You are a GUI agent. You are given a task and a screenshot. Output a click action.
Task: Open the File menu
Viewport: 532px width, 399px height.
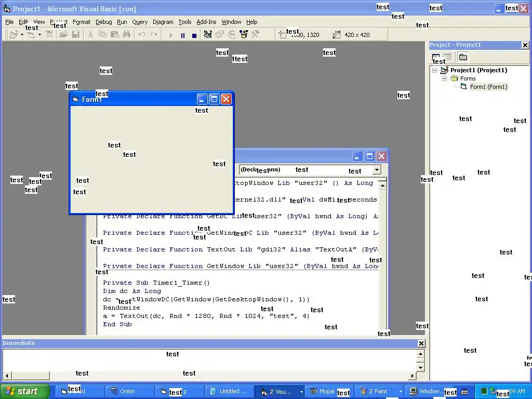point(9,22)
